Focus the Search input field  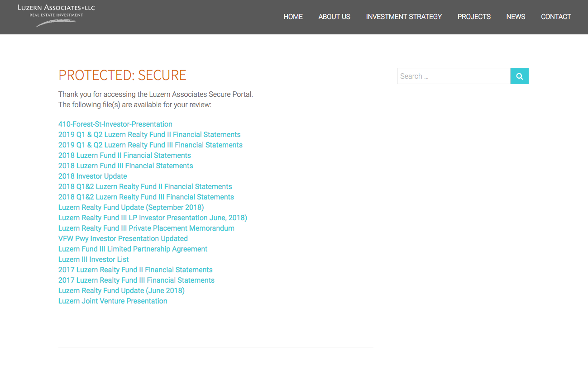[x=454, y=76]
